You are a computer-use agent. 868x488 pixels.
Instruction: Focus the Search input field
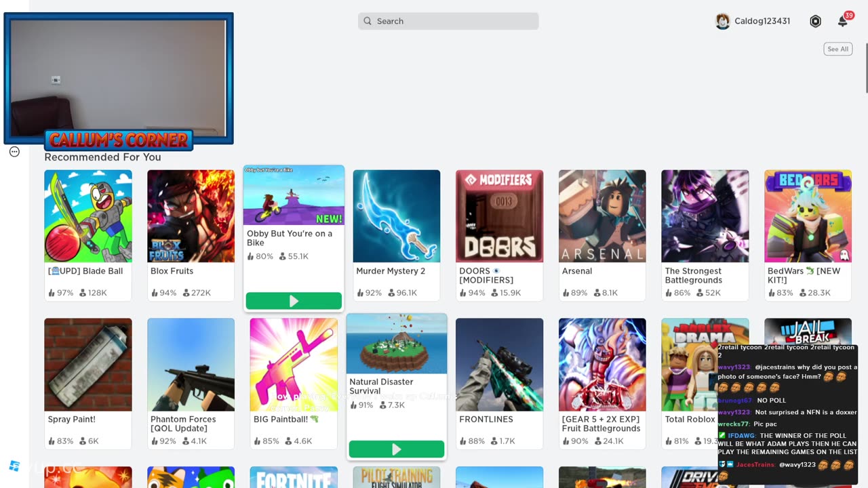[x=448, y=21]
